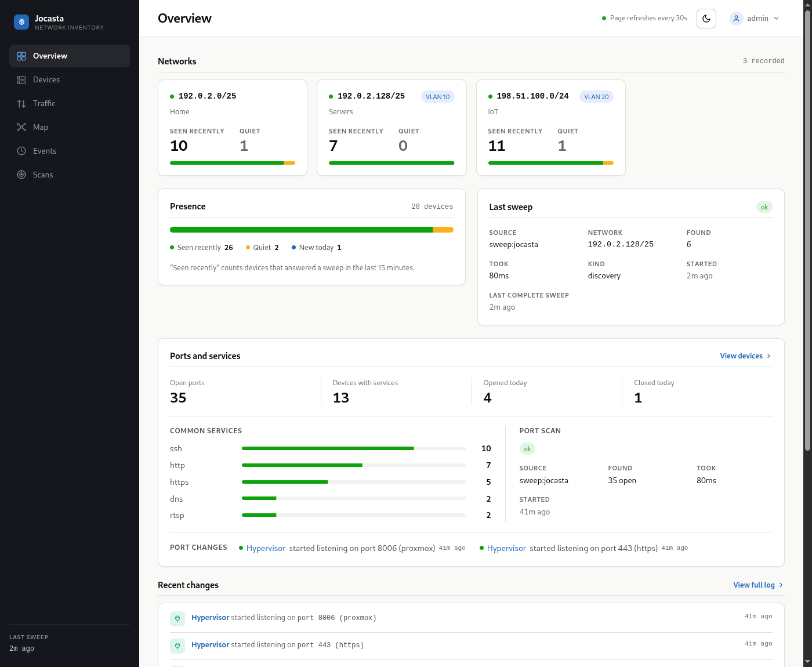812x667 pixels.
Task: Click the Map network icon in sidebar
Action: [x=21, y=128]
